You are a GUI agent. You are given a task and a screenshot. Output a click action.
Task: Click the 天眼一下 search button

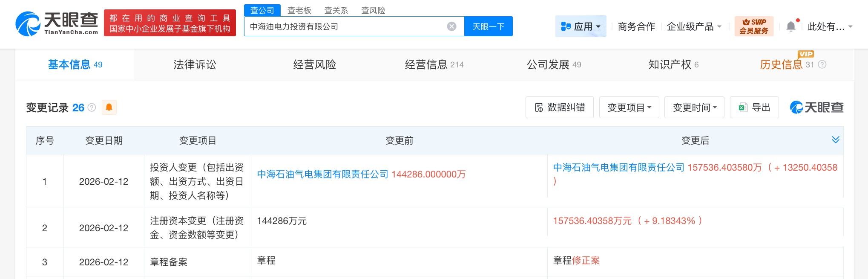(488, 26)
